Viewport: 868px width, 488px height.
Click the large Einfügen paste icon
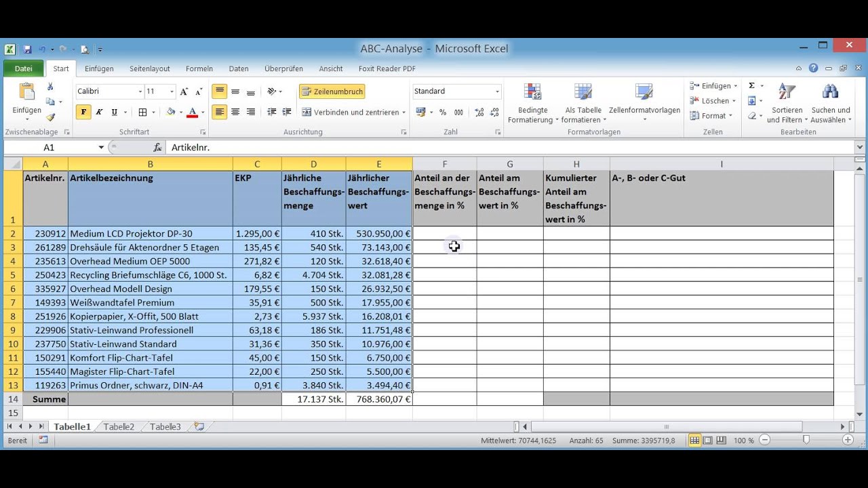26,92
